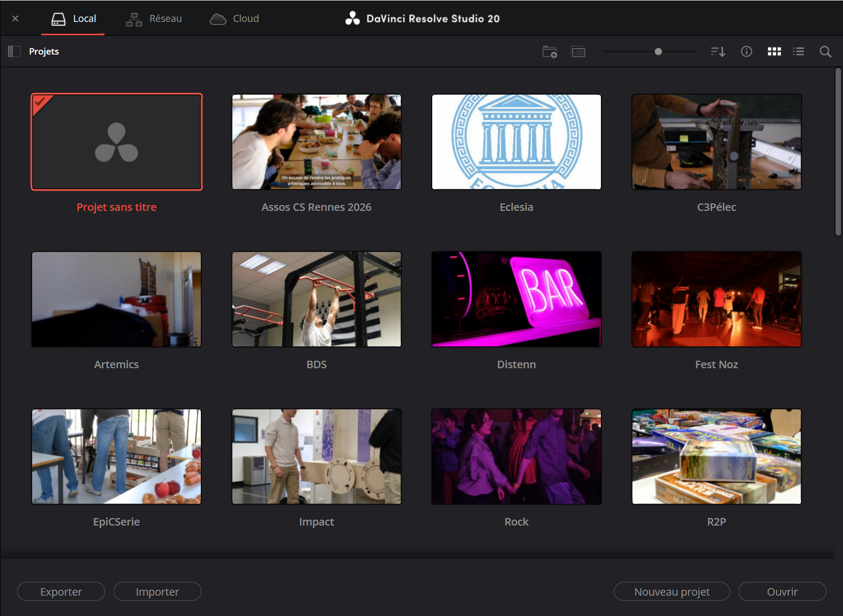Click the project settings window icon

click(x=578, y=51)
